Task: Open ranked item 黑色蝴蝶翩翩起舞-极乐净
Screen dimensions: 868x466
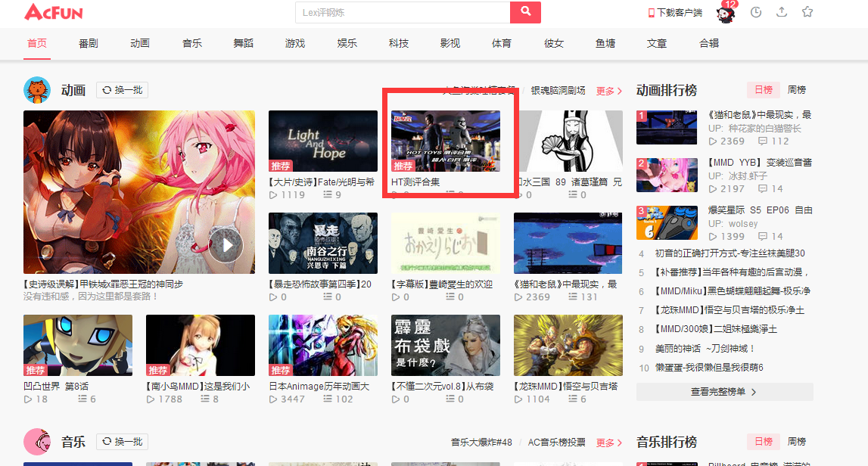Action: pos(733,291)
